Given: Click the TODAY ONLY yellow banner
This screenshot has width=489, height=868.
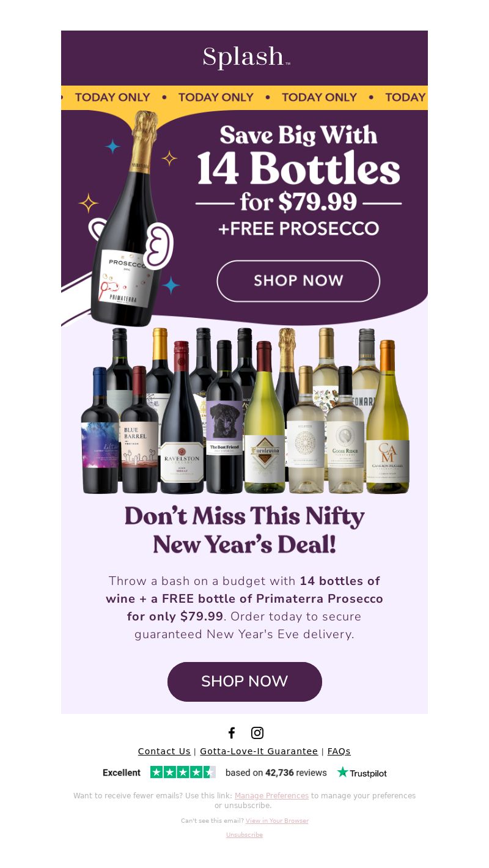Looking at the screenshot, I should 244,98.
